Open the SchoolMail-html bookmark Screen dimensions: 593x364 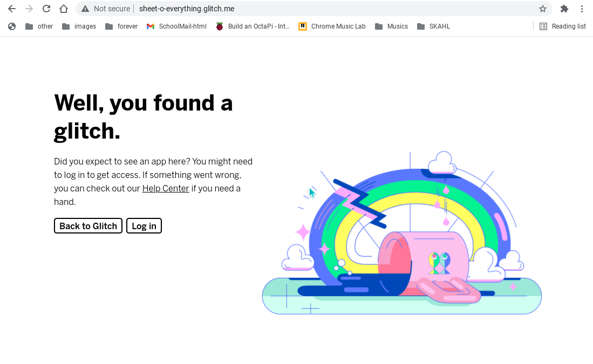tap(176, 26)
